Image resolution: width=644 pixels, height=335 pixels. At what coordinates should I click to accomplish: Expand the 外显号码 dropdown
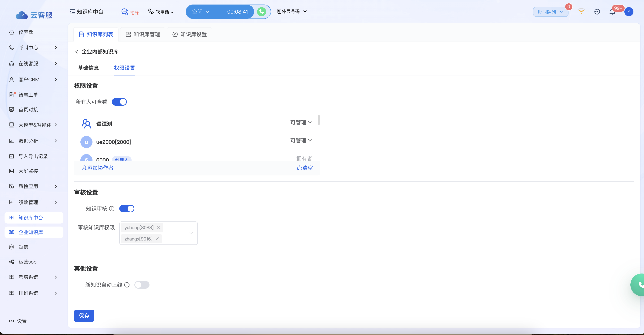[292, 12]
